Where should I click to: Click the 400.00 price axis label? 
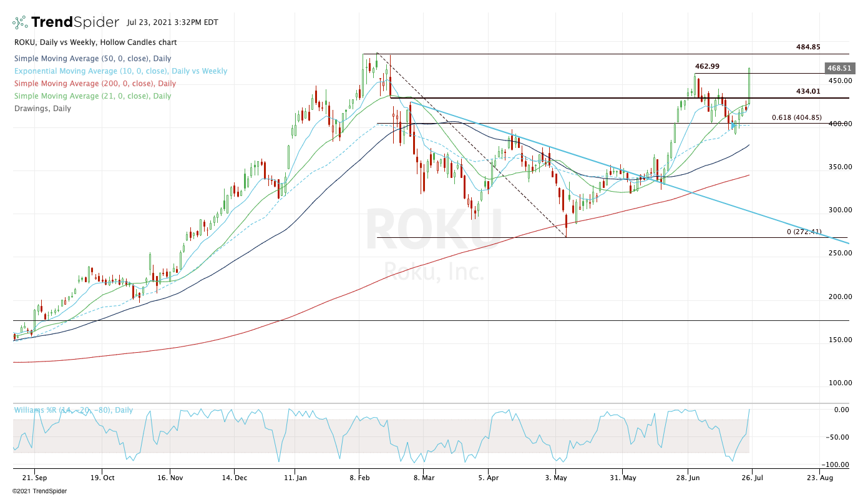click(x=840, y=124)
